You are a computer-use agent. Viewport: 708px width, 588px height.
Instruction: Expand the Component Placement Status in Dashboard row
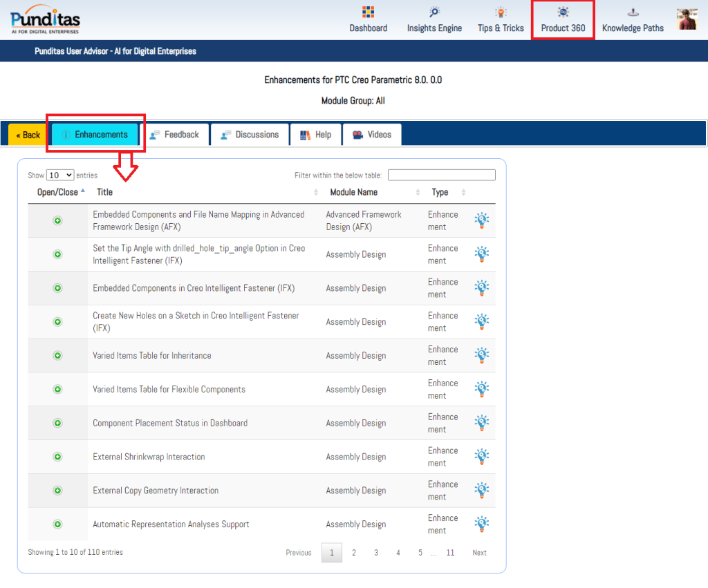click(x=57, y=423)
